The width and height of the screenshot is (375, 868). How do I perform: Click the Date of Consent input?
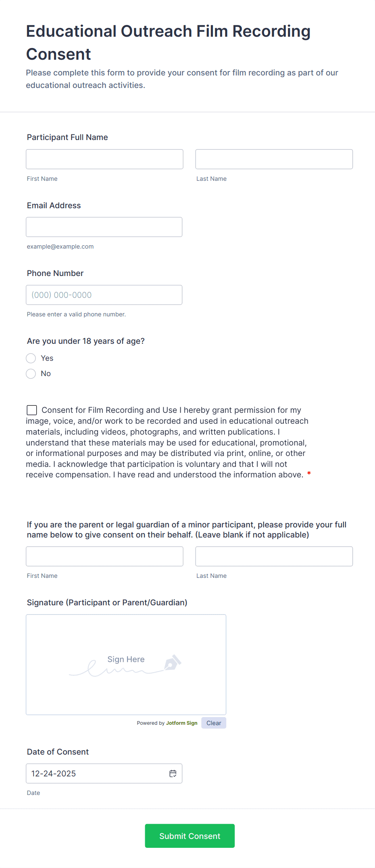[97, 774]
